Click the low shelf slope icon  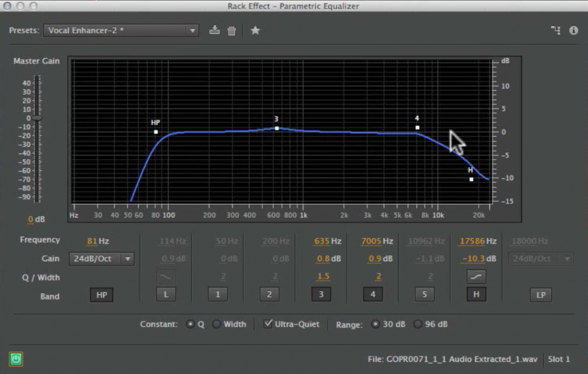pos(166,277)
